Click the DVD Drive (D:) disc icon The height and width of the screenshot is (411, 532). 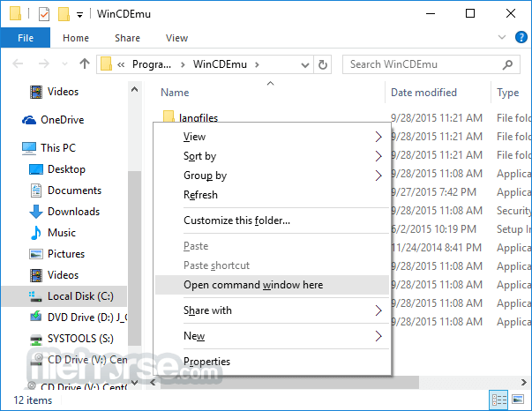[36, 317]
